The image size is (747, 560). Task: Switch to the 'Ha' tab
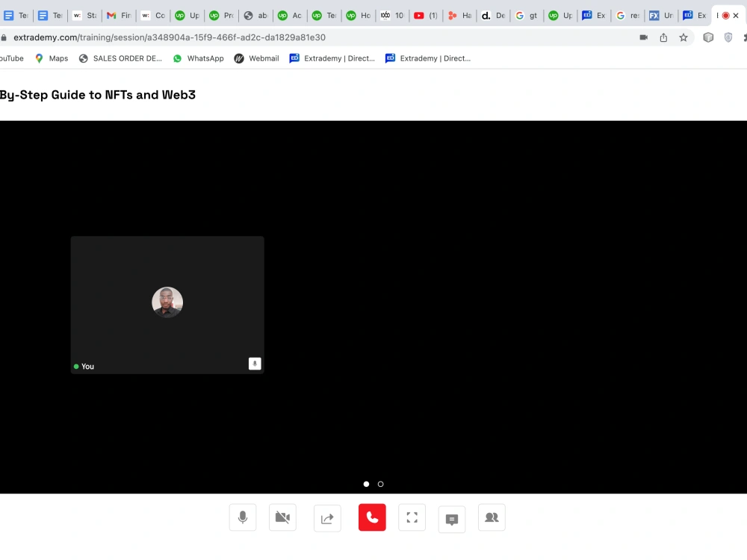tap(460, 15)
